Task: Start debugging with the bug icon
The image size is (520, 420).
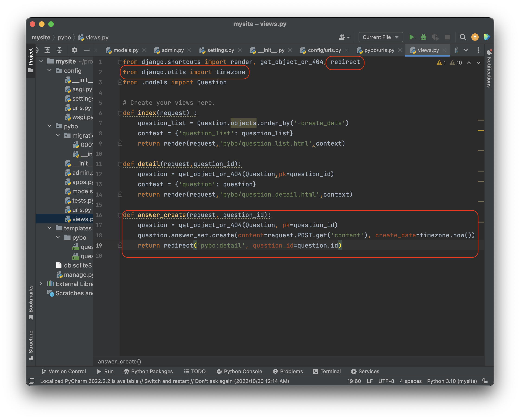Action: [x=423, y=37]
